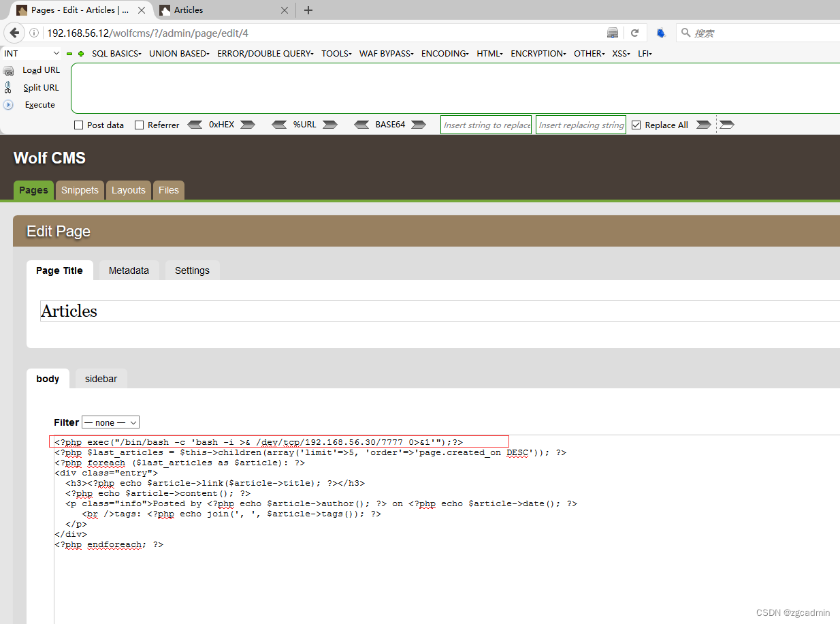This screenshot has height=624, width=840.
Task: Click the right arrow after BASE64
Action: [419, 125]
